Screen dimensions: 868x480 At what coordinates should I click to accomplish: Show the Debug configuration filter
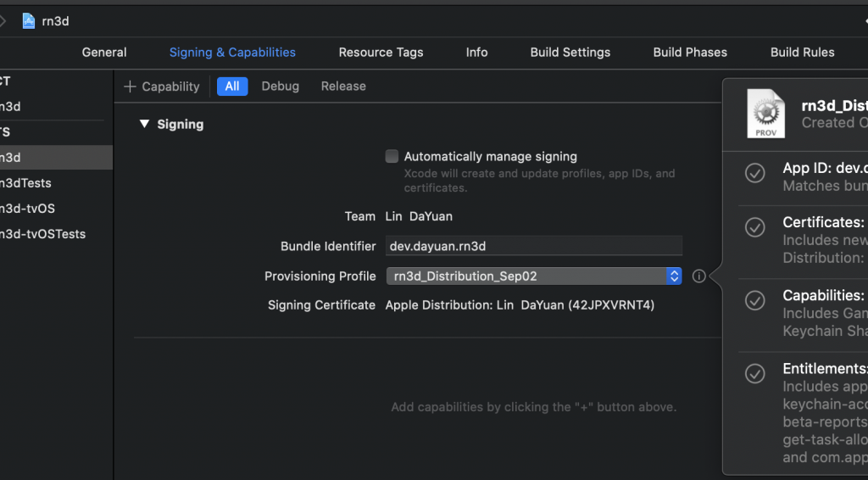280,87
